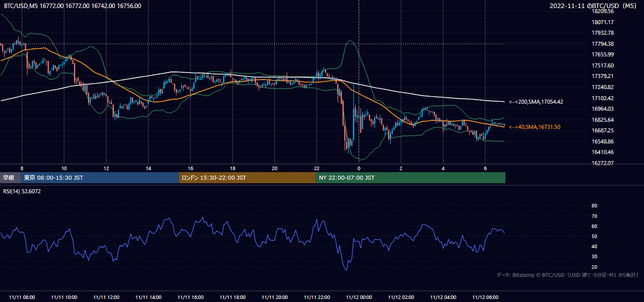Screen dimensions: 644x302
Task: Click the BTC/USD,M5 OHLC header text
Action: [x=73, y=6]
